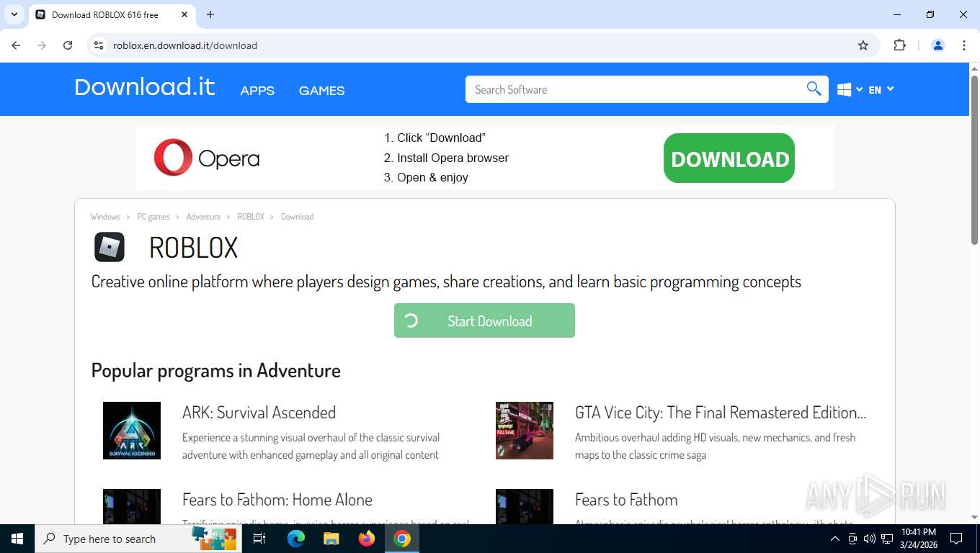Screen dimensions: 980x553
Task: Open the APPS menu
Action: [257, 91]
